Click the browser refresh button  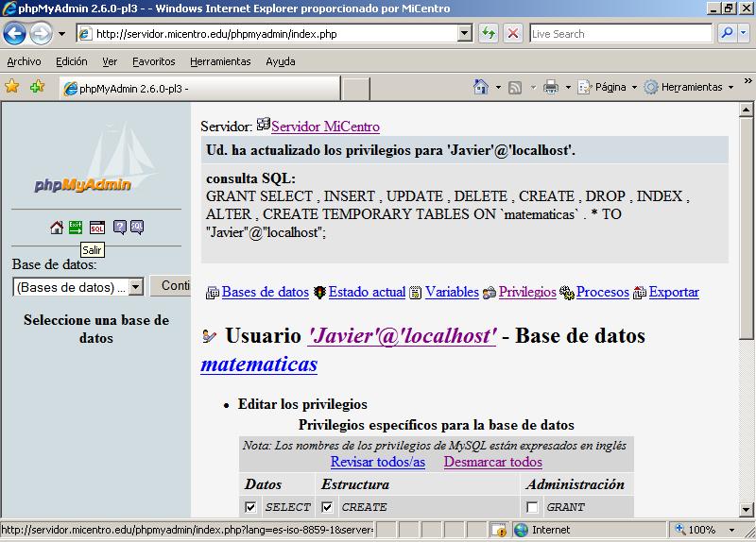pos(489,33)
